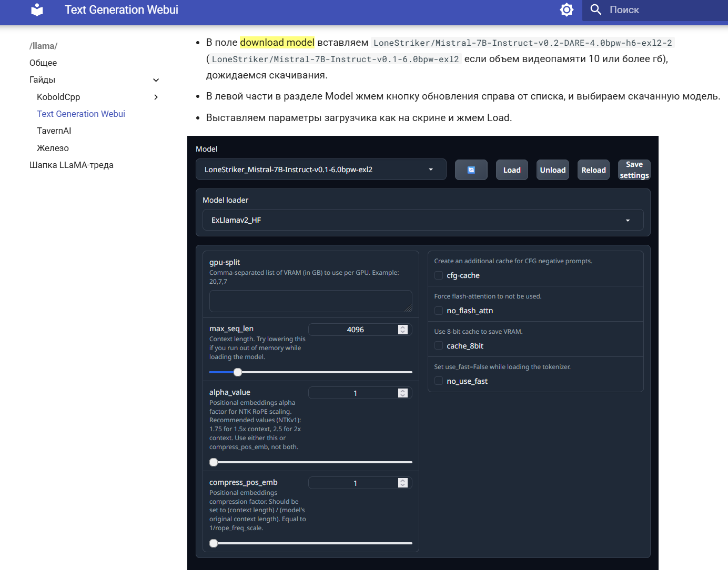The height and width of the screenshot is (587, 728).
Task: Enable the no_use_fast checkbox
Action: point(439,381)
